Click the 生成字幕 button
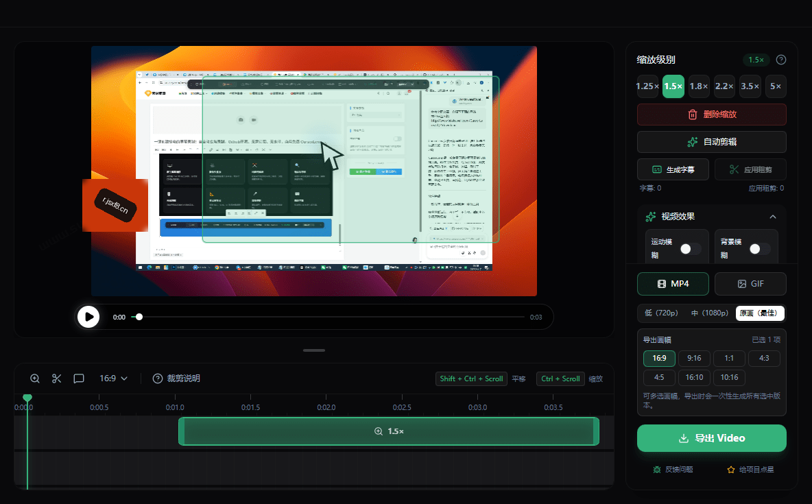 point(673,169)
